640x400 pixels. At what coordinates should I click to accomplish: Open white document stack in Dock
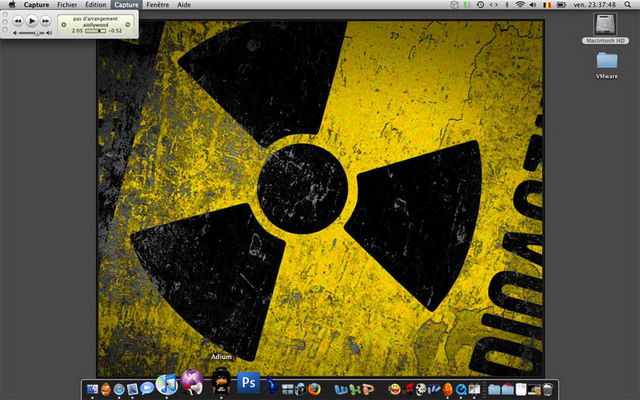[x=521, y=389]
